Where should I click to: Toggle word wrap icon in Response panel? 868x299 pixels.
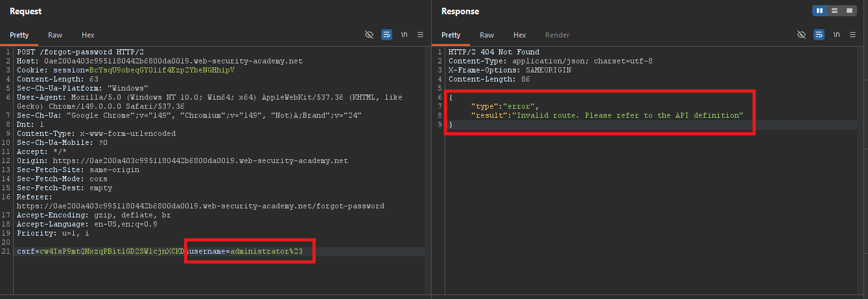tap(819, 35)
